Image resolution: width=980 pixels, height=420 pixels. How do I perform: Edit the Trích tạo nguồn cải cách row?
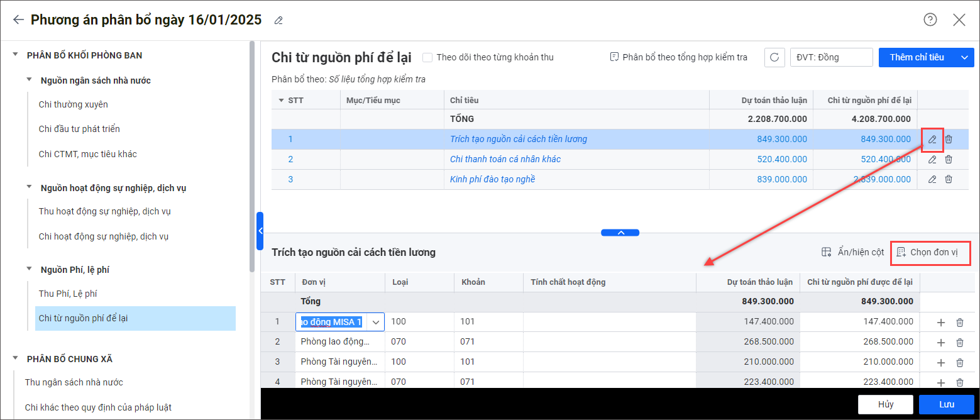click(932, 139)
